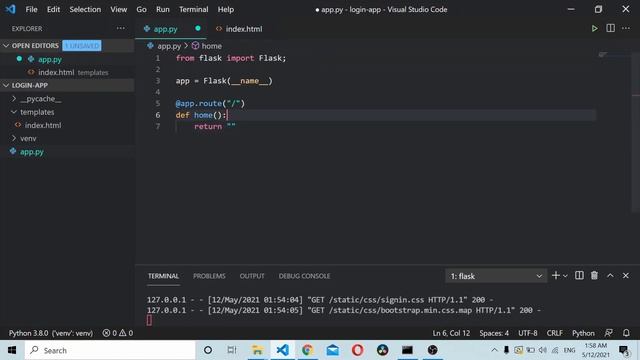Open the View menu

[x=118, y=9]
